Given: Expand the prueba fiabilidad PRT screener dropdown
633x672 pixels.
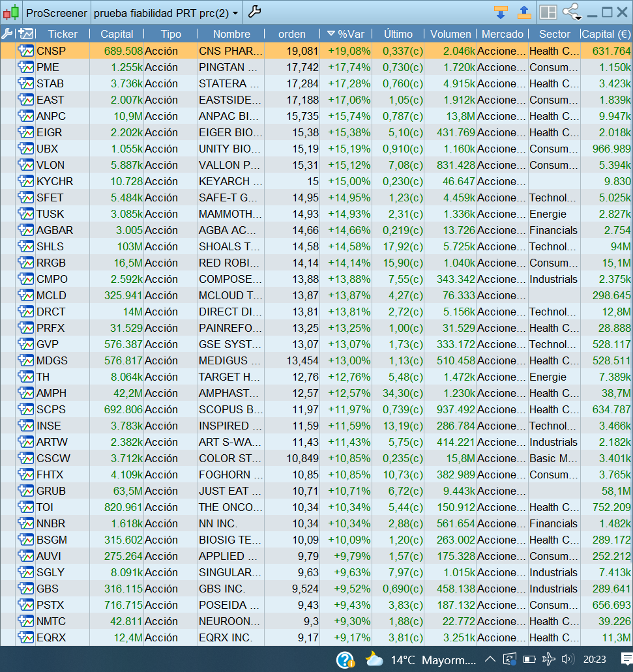Looking at the screenshot, I should [x=166, y=13].
